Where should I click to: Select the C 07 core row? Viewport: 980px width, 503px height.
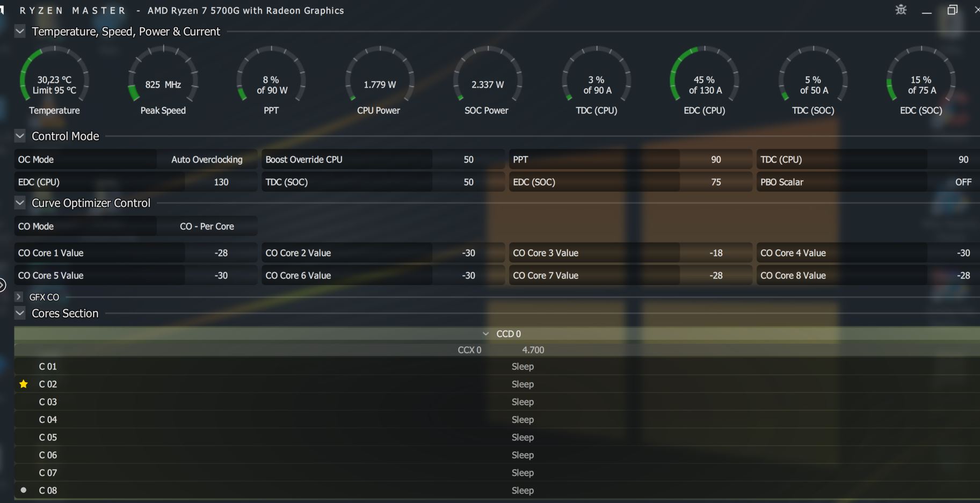(x=497, y=472)
